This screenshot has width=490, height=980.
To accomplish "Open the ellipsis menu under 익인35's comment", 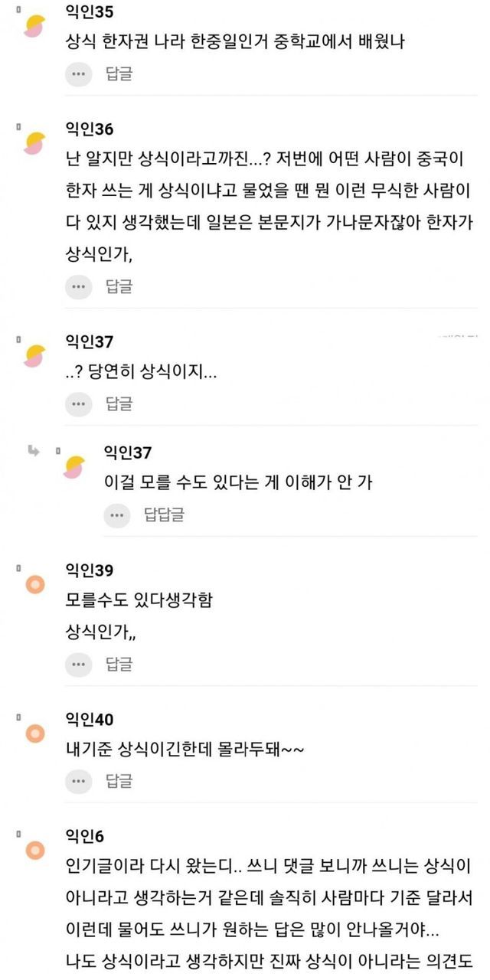I will pyautogui.click(x=78, y=74).
